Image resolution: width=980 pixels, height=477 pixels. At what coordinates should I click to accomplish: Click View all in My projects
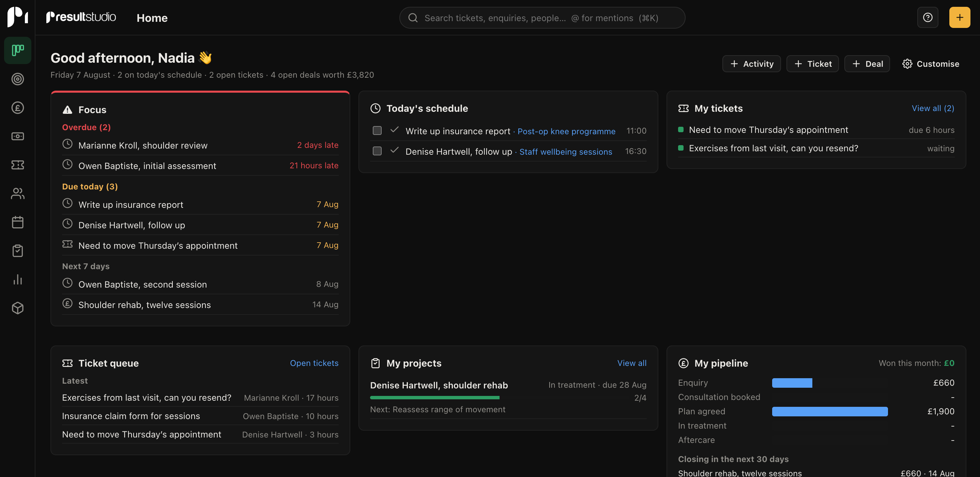click(632, 363)
